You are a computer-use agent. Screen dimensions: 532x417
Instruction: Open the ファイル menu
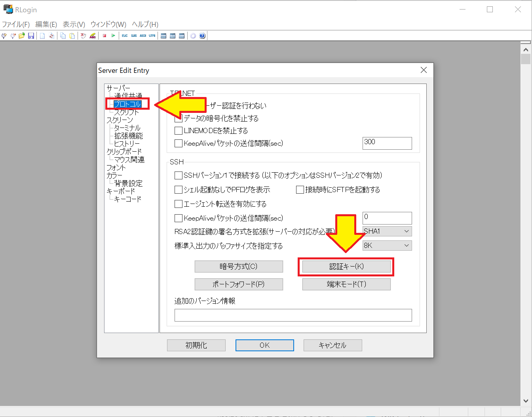pyautogui.click(x=16, y=24)
